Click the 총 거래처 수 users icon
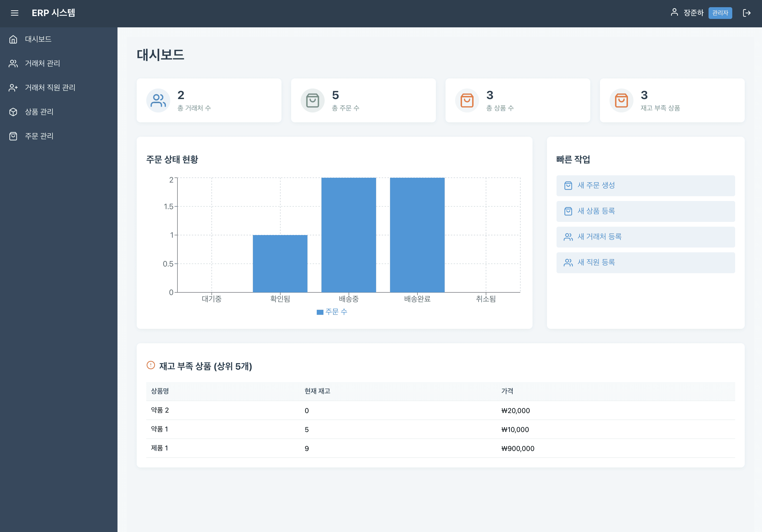Screen dimensions: 762x532 tap(158, 100)
